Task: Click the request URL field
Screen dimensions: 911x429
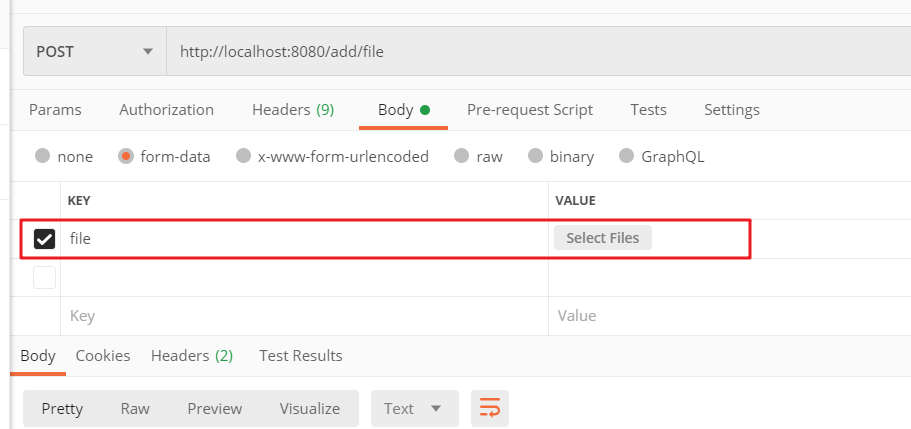Action: [539, 52]
